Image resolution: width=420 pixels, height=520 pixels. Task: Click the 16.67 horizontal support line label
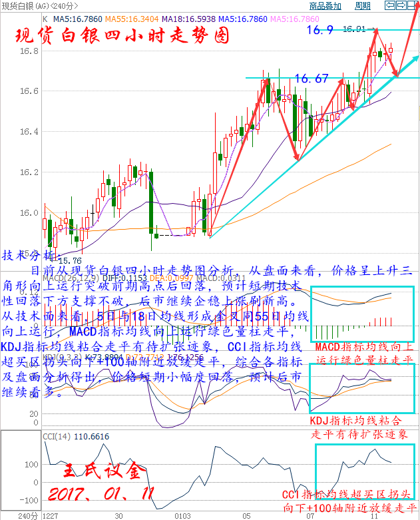click(312, 79)
